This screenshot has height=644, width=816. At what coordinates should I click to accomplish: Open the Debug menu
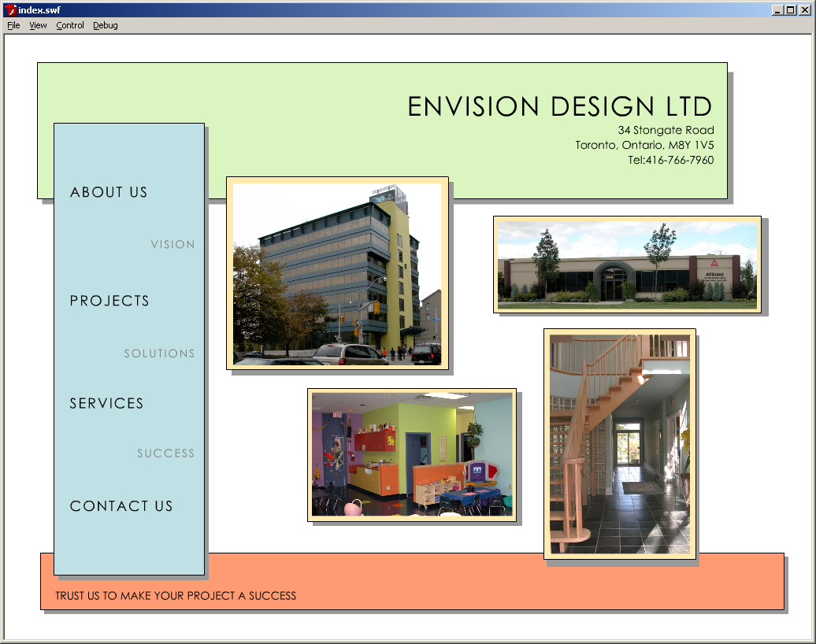coord(106,25)
